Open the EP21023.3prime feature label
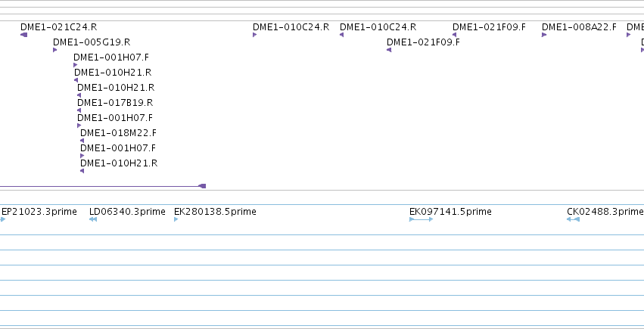This screenshot has width=644, height=329. click(x=39, y=212)
